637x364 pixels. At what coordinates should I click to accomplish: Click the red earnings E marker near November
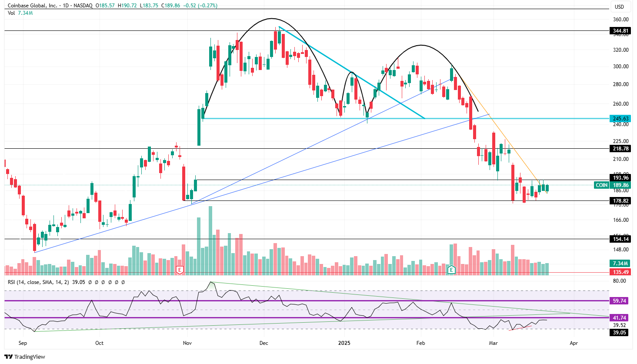point(180,270)
